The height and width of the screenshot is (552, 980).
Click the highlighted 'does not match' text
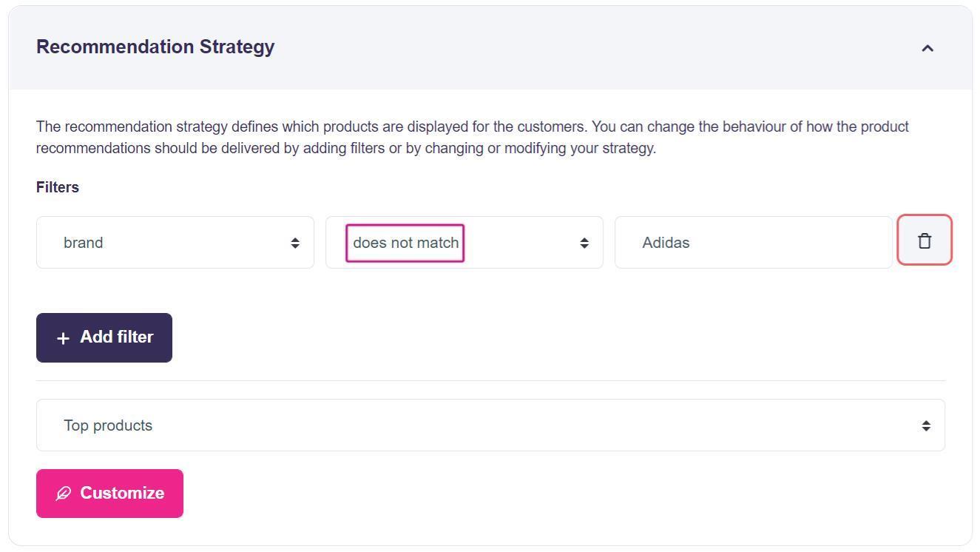pos(405,243)
